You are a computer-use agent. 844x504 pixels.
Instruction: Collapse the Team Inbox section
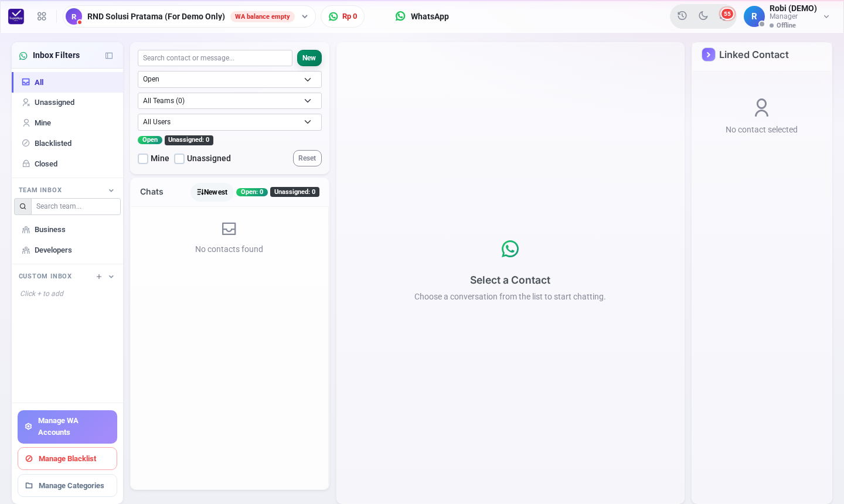coord(111,190)
